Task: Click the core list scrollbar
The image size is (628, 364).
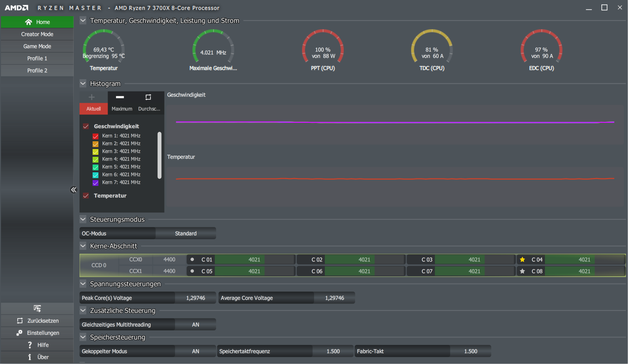Action: click(x=159, y=155)
